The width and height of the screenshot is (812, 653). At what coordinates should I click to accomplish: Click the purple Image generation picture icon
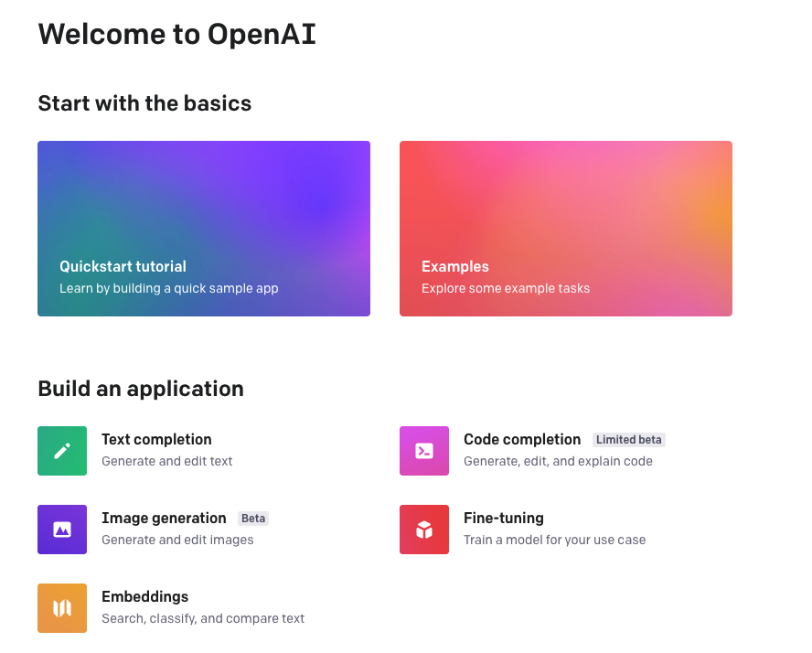[62, 530]
